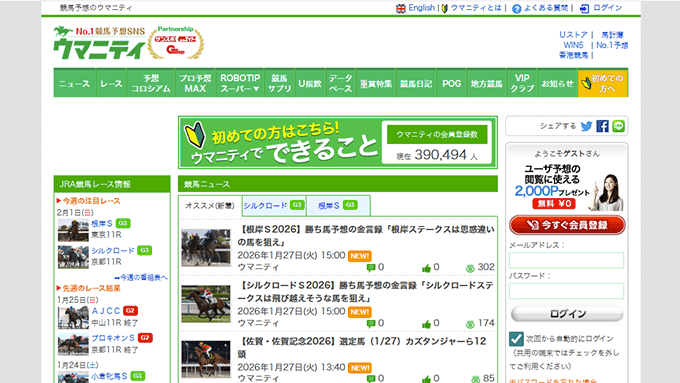Viewport: 680px width, 383px height.
Task: Click the UK flag English icon
Action: pyautogui.click(x=401, y=8)
